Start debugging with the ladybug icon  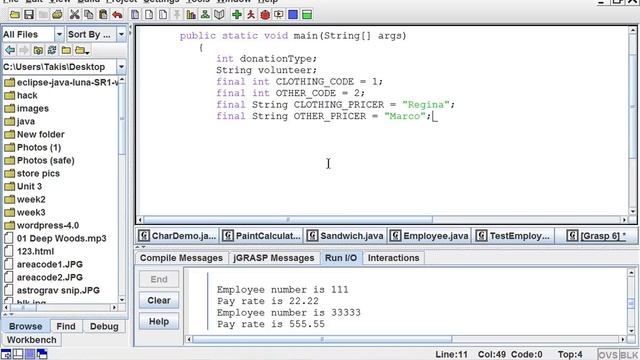point(265,15)
